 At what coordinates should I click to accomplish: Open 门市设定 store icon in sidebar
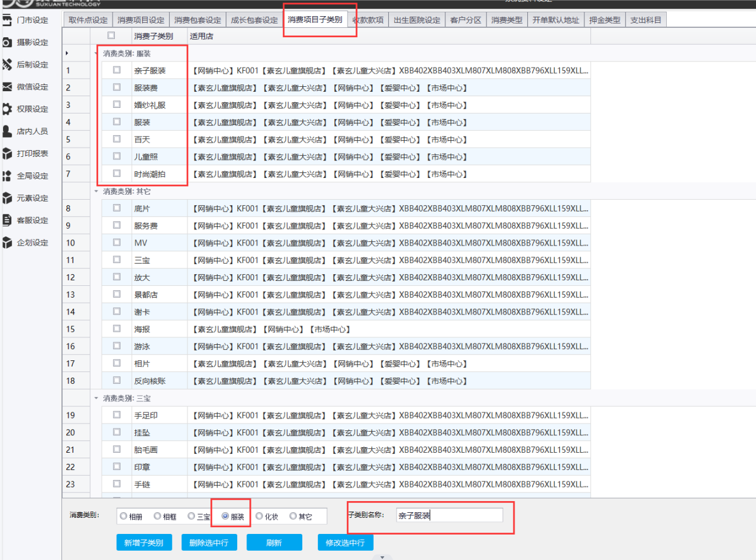[x=7, y=20]
